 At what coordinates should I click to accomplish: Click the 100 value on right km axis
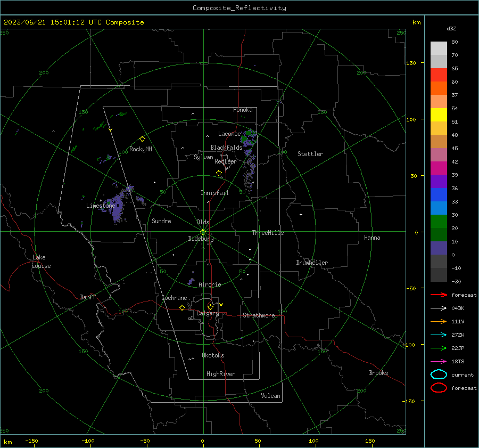(411, 119)
